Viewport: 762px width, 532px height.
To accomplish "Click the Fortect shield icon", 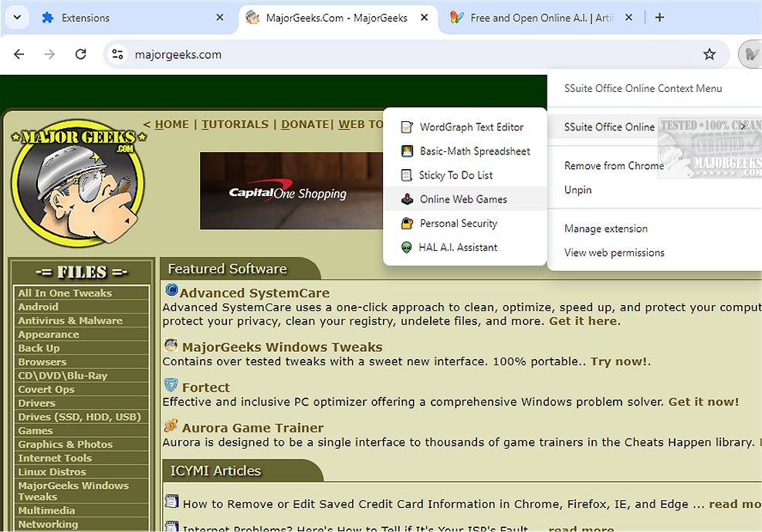I will tap(171, 385).
